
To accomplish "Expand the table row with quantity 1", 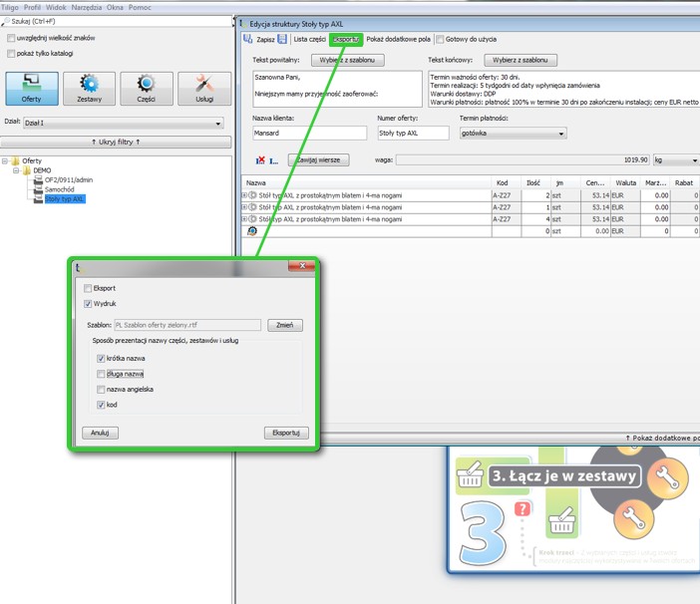I will coord(244,207).
